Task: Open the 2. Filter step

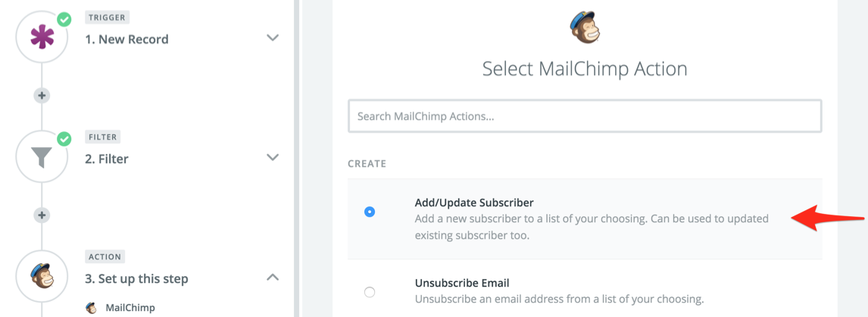Action: click(107, 159)
